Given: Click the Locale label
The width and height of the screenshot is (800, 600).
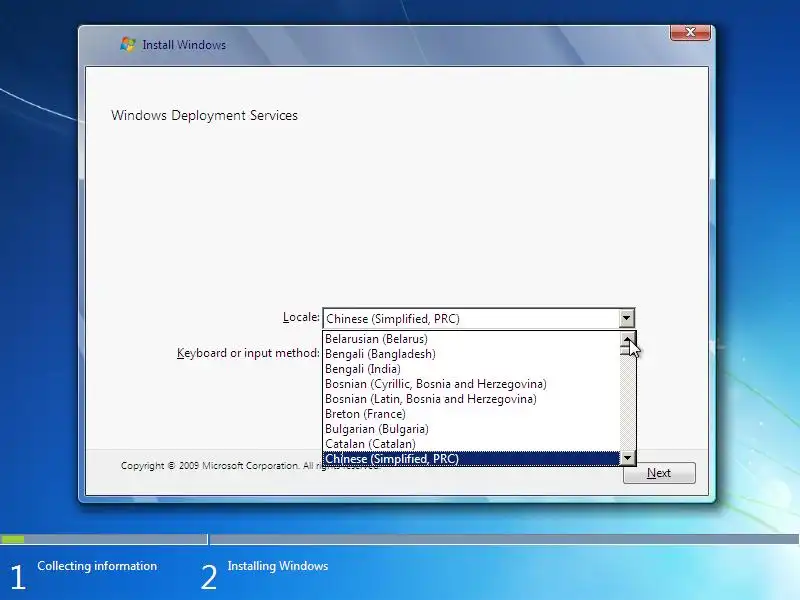Looking at the screenshot, I should (301, 317).
